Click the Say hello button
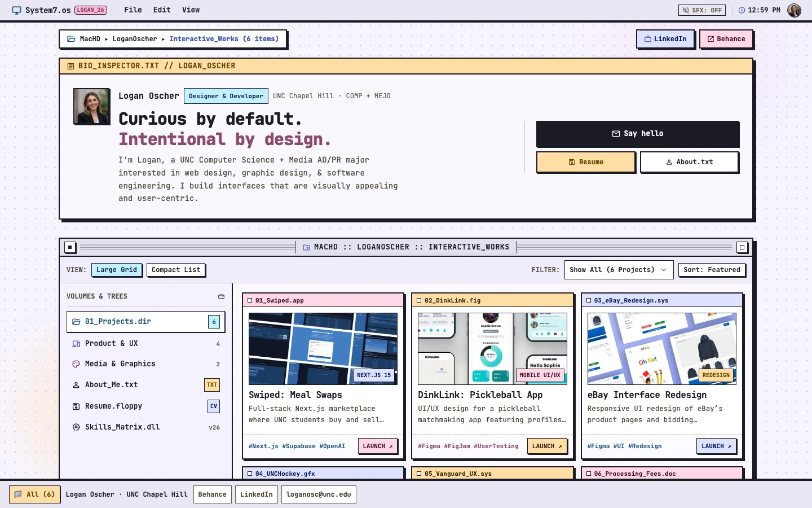Screen dimensions: 812x508 [x=638, y=134]
